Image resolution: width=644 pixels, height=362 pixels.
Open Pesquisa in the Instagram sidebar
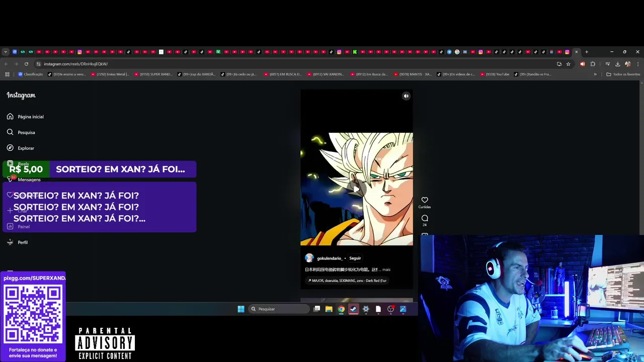21,132
